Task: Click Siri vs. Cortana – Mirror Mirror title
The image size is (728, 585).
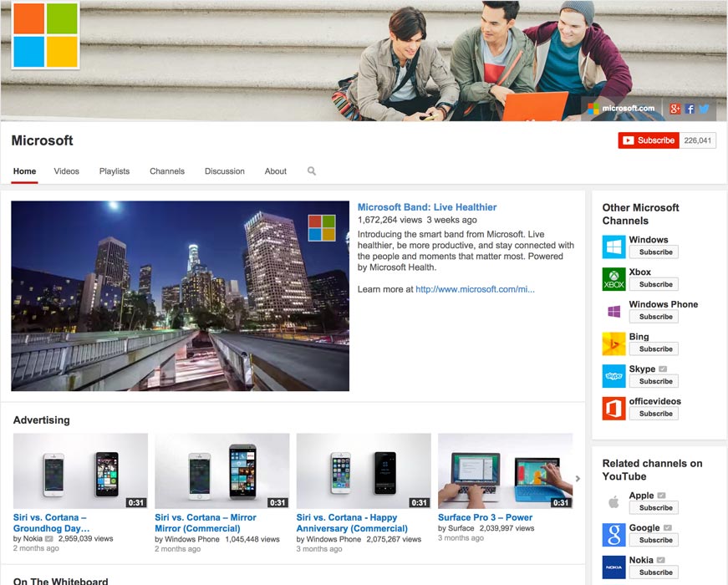Action: tap(206, 523)
